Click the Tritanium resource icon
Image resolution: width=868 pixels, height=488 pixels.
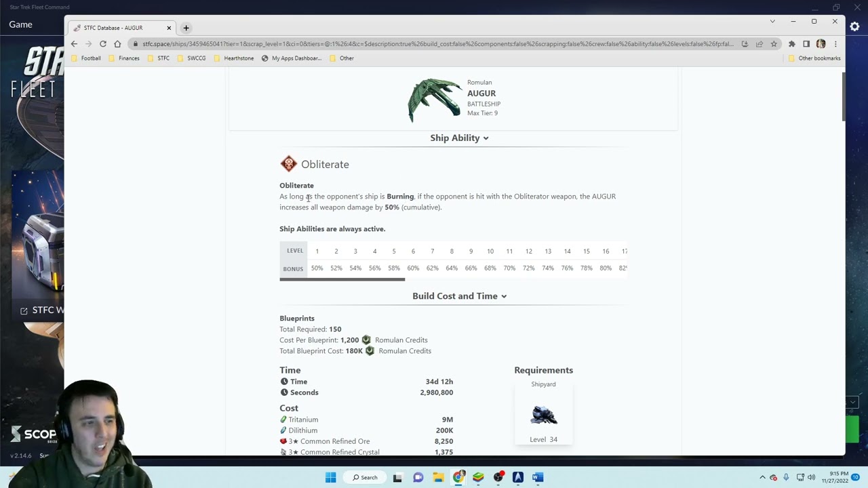coord(283,420)
